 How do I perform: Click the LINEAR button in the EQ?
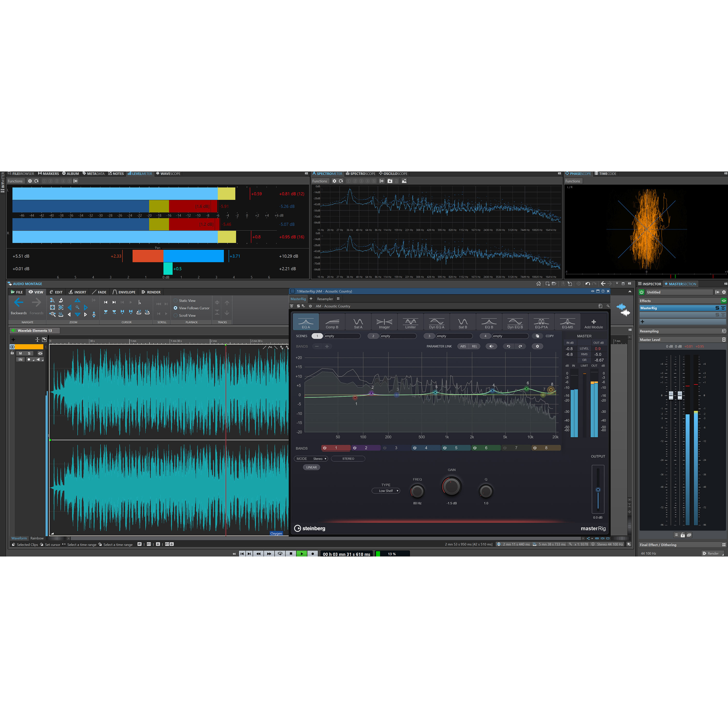[311, 467]
